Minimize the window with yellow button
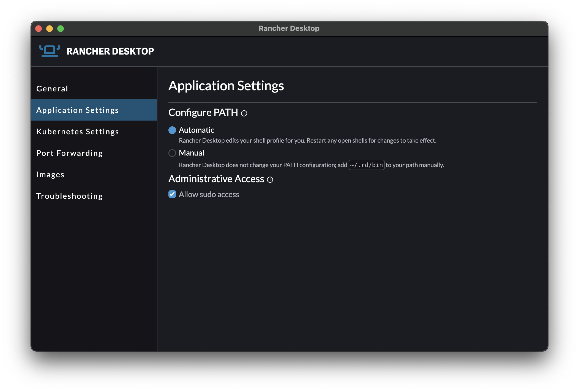579x392 pixels. (50, 29)
